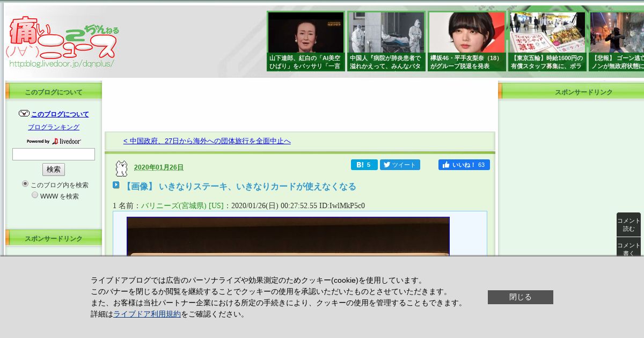Open the ライブドア利用規約 link

pos(147,314)
